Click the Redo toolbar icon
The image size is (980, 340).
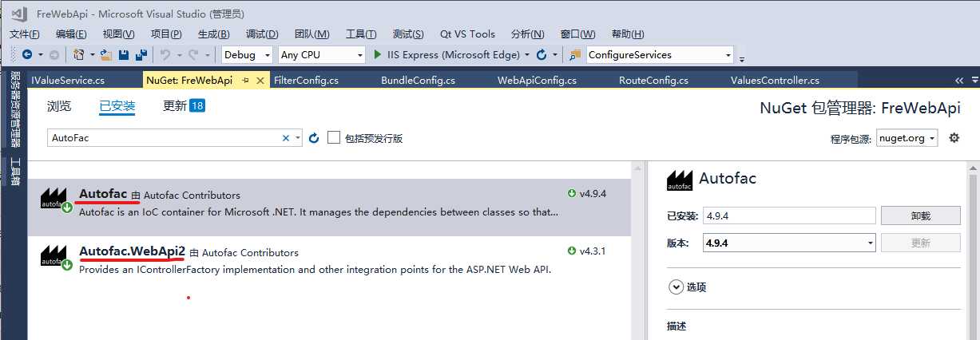tap(193, 55)
